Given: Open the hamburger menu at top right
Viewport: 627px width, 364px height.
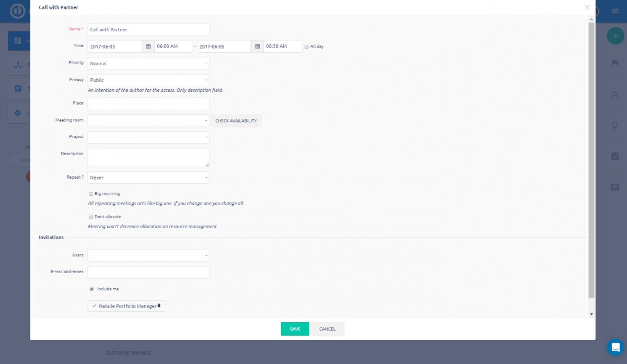Looking at the screenshot, I should pos(615,11).
